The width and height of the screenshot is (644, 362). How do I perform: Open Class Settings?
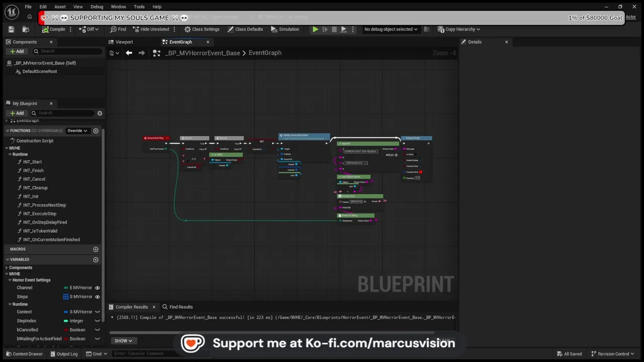[x=202, y=29]
